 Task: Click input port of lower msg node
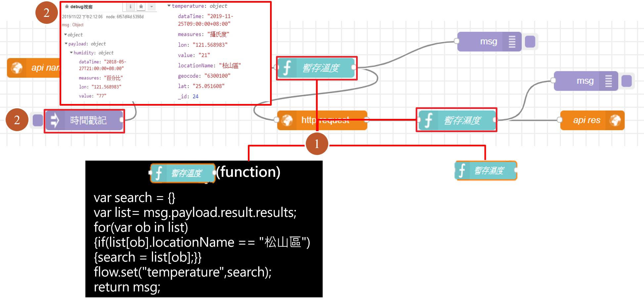553,80
